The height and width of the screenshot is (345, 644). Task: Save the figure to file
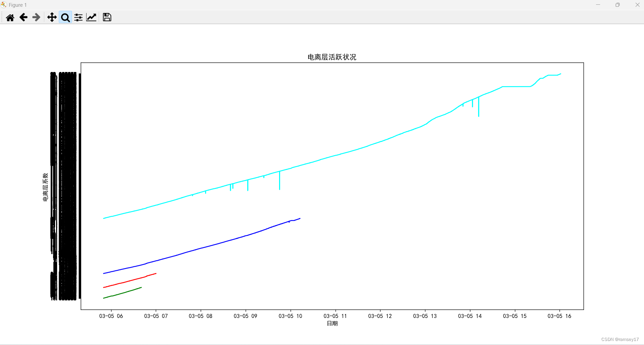pyautogui.click(x=107, y=17)
